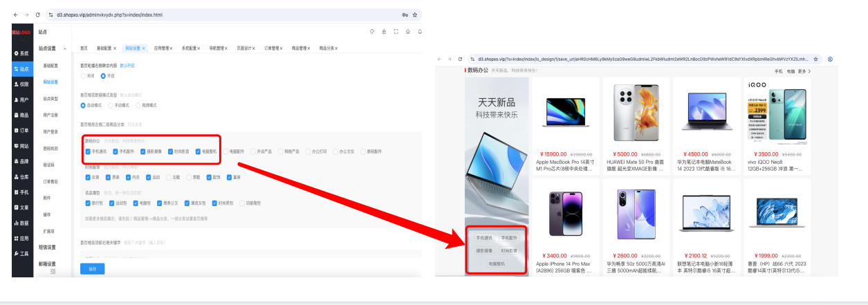Open the Apple MacBook Pro 14 product image

click(565, 113)
